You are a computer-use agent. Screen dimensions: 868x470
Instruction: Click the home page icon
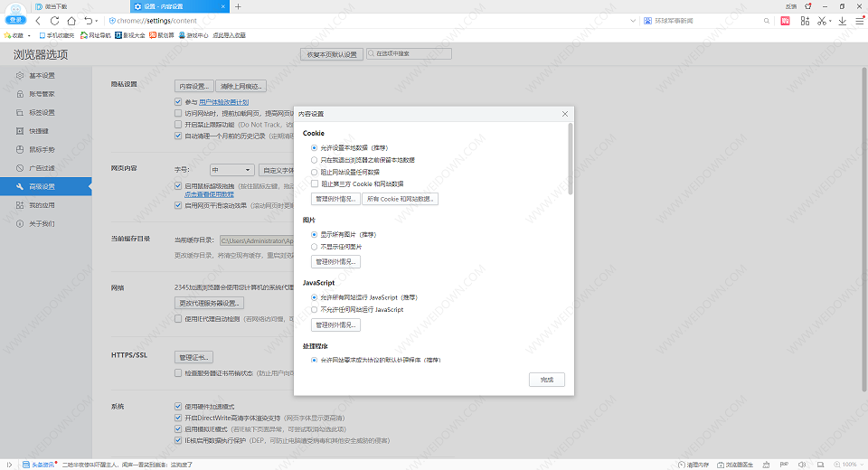coord(71,20)
